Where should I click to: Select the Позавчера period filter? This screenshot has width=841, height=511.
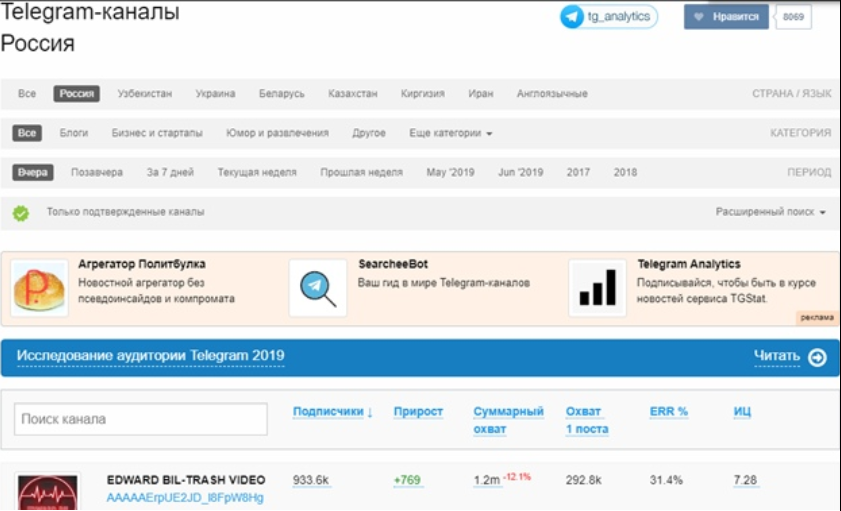click(97, 173)
